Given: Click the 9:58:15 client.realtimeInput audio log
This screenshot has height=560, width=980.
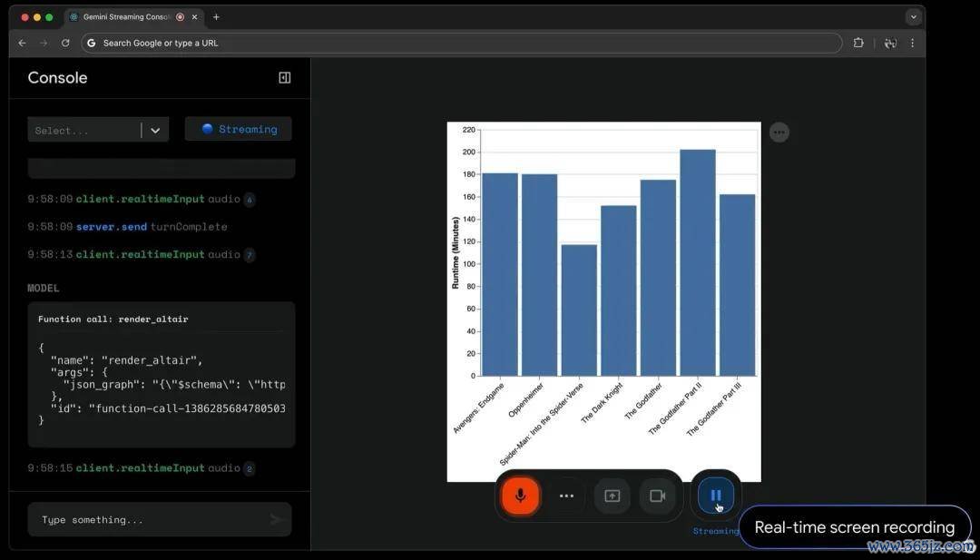Looking at the screenshot, I should pos(142,468).
